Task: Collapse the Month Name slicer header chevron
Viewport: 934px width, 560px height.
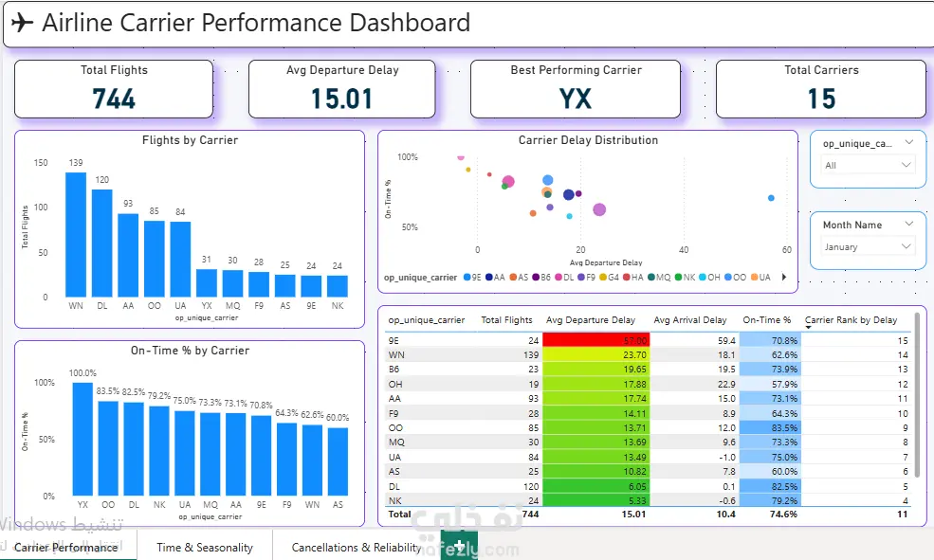Action: (909, 224)
